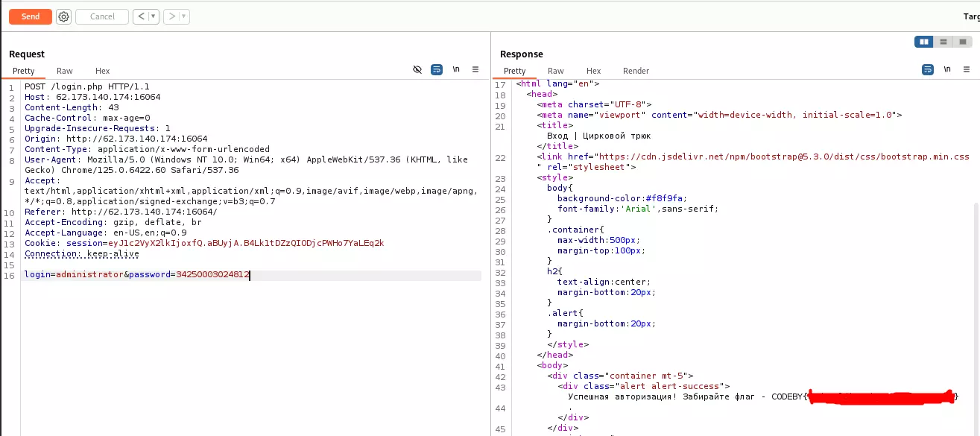Go back to previous request in history
Viewport: 980px width, 436px height.
tap(140, 16)
